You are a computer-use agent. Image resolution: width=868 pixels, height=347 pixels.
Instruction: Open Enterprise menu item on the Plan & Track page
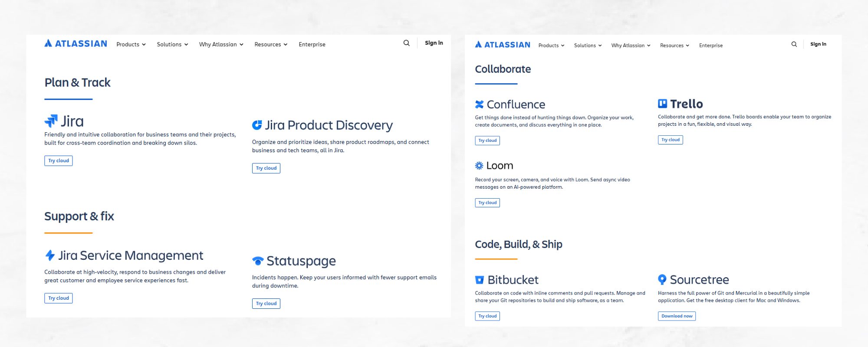coord(312,44)
